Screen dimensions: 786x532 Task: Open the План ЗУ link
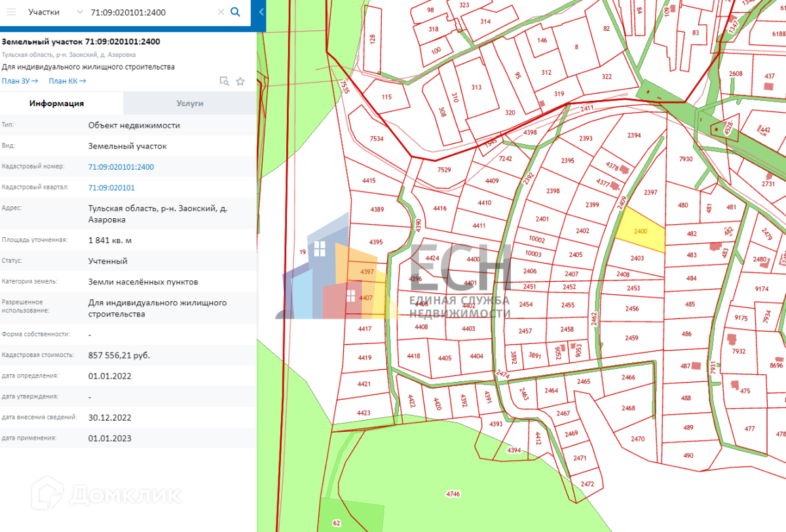tap(20, 81)
